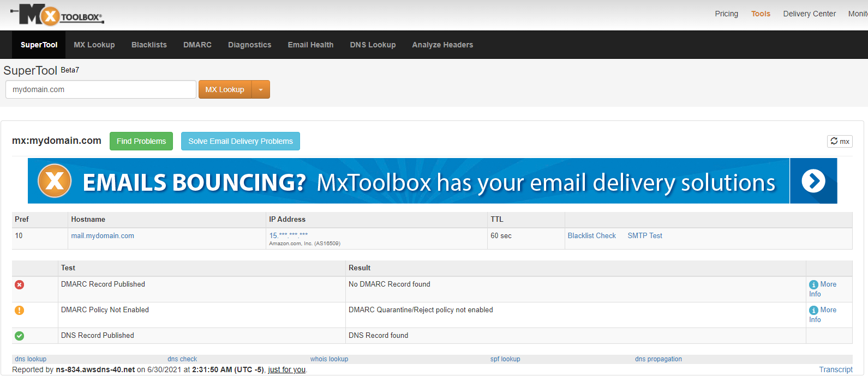The width and height of the screenshot is (868, 382).
Task: Open the MX Lookup nav tab
Action: [94, 45]
